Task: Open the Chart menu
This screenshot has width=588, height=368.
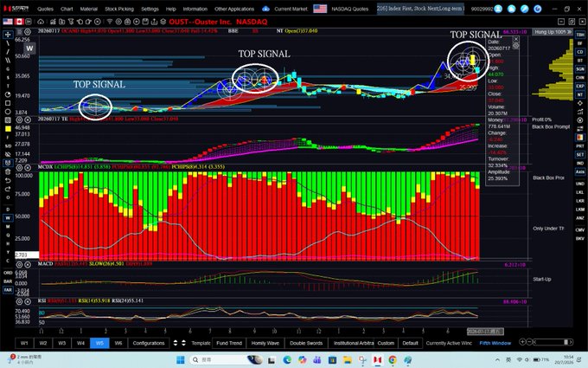Action: coord(67,9)
